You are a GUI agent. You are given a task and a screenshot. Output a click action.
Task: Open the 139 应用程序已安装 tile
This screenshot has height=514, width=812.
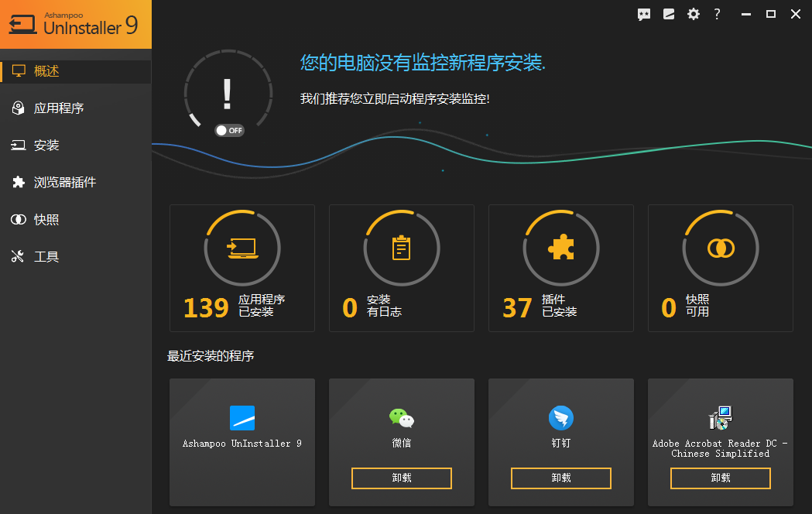point(242,268)
